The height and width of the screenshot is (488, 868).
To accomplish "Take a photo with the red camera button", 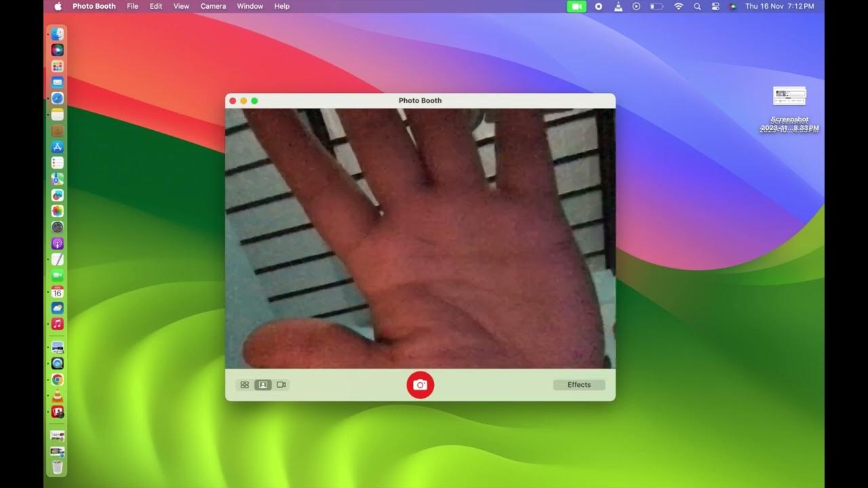I will [x=420, y=385].
